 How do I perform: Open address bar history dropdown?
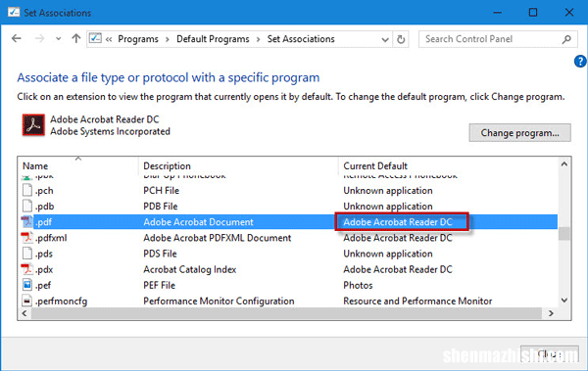point(385,39)
